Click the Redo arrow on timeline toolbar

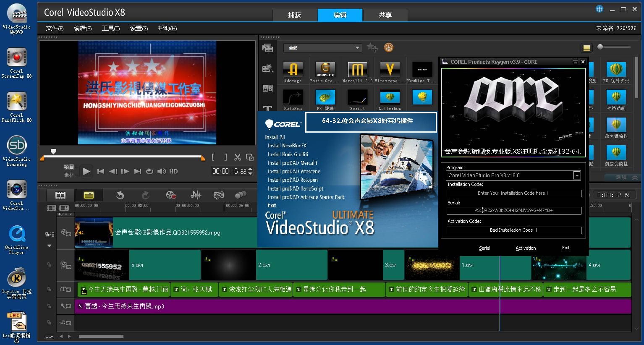[145, 195]
